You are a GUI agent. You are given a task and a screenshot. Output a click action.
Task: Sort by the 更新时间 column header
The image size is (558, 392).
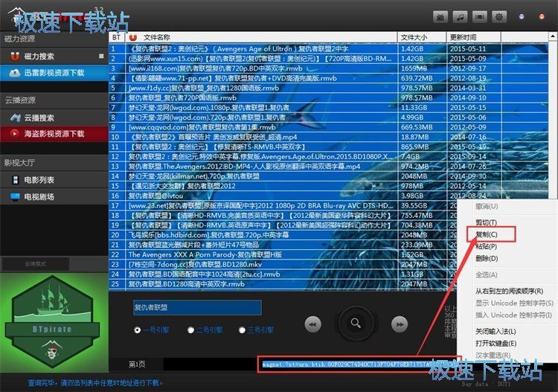tap(474, 37)
